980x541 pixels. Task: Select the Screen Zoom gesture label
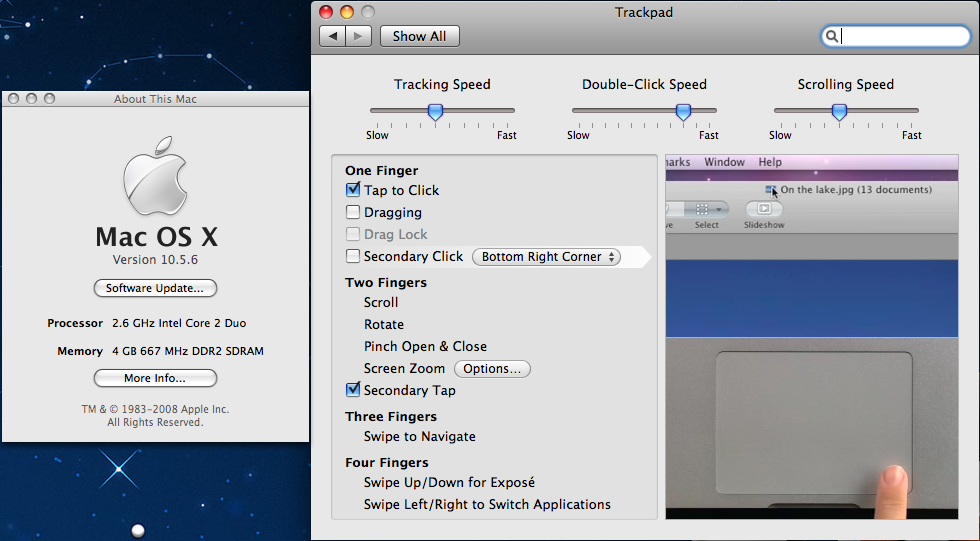tap(404, 369)
